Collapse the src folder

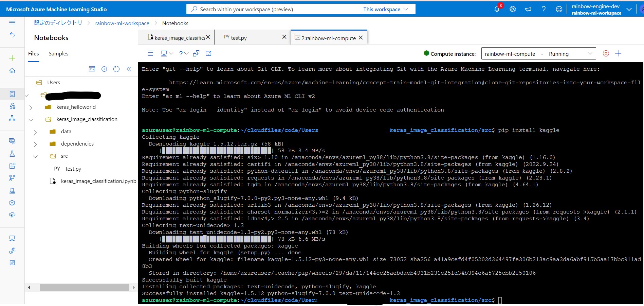point(35,156)
